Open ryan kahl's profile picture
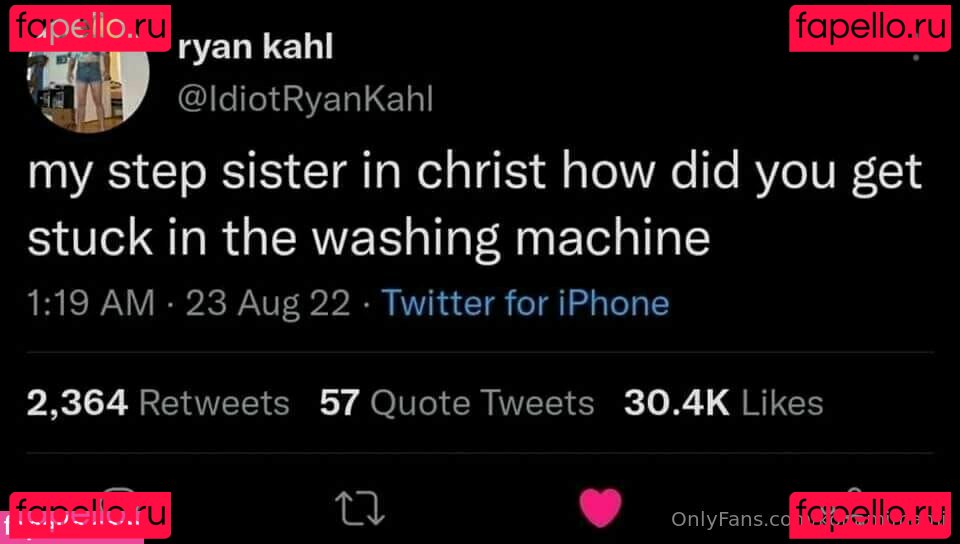 coord(88,91)
